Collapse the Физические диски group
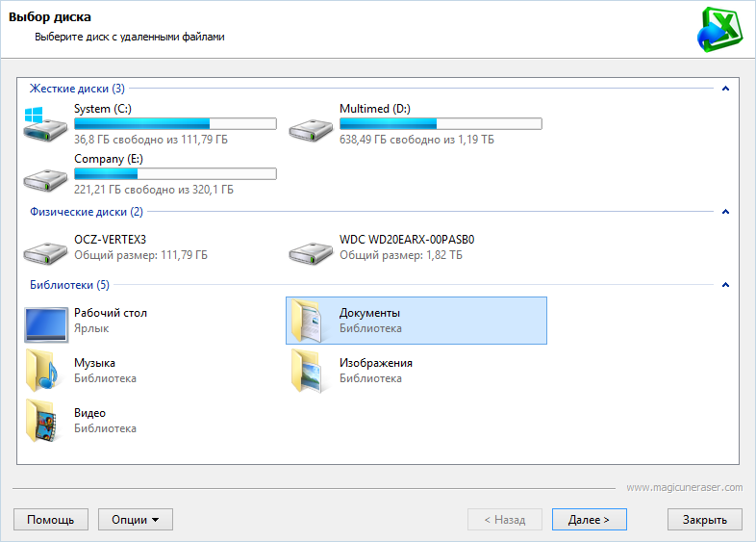 [x=725, y=212]
